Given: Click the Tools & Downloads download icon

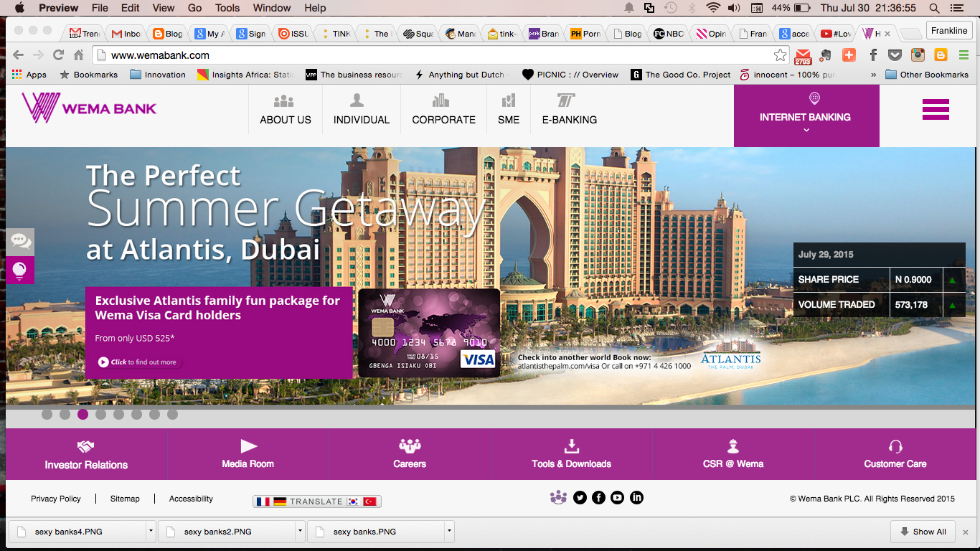Looking at the screenshot, I should point(572,446).
